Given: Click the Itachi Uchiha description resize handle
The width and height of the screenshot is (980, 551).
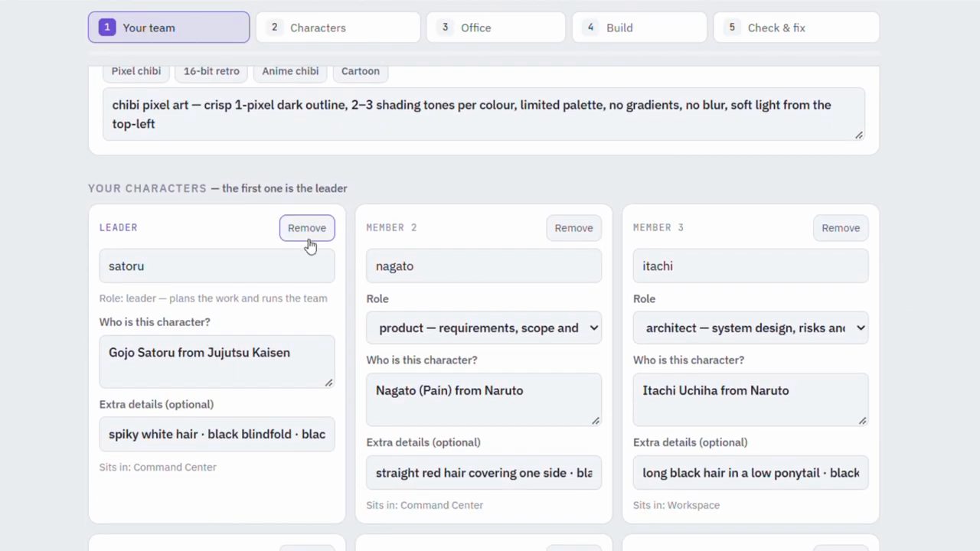Looking at the screenshot, I should (x=863, y=421).
